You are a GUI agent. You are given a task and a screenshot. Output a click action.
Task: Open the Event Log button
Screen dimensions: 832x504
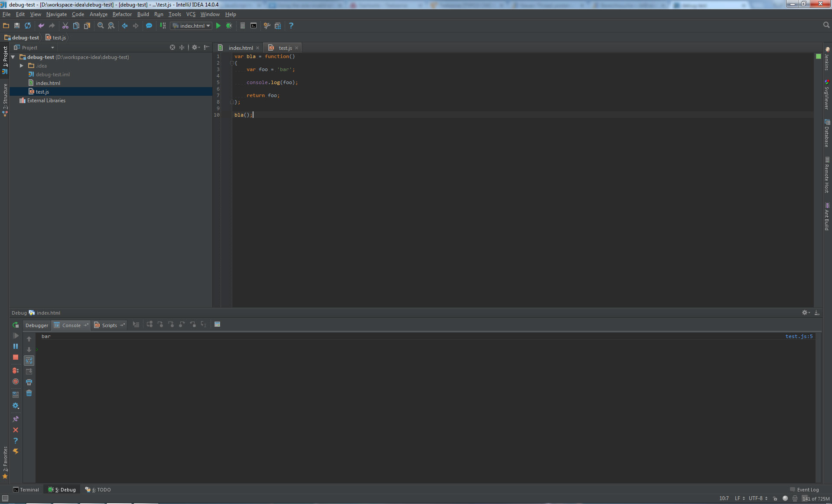(x=804, y=490)
